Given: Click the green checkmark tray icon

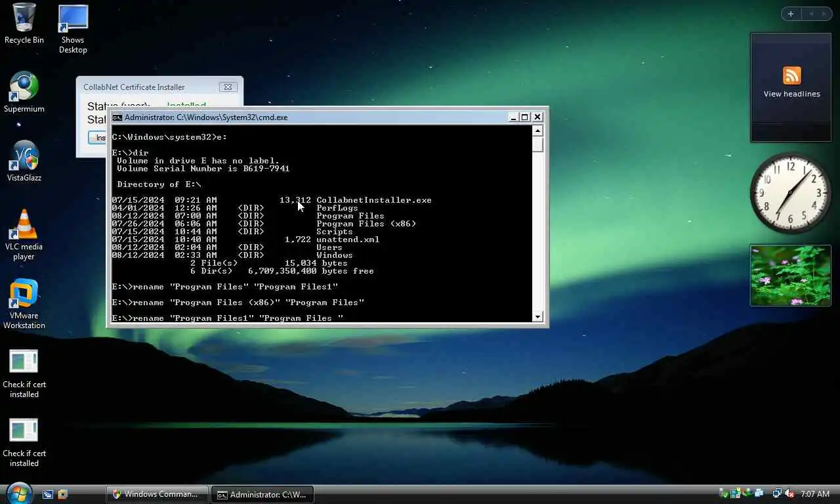Looking at the screenshot, I should pyautogui.click(x=724, y=493).
